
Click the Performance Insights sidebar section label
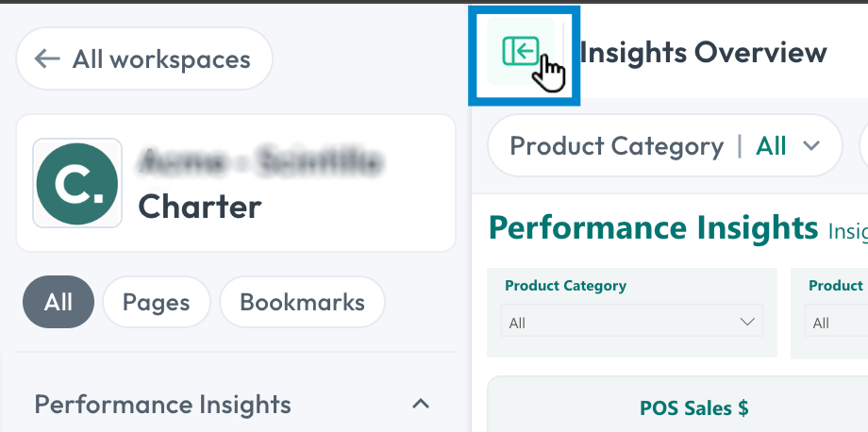(162, 405)
